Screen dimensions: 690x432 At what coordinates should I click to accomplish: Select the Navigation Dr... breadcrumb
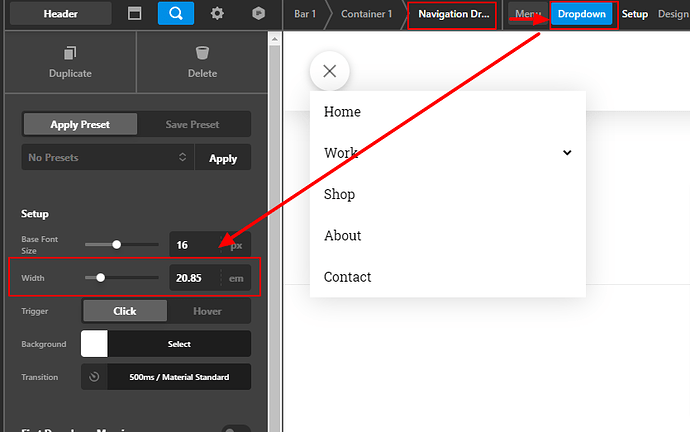452,15
